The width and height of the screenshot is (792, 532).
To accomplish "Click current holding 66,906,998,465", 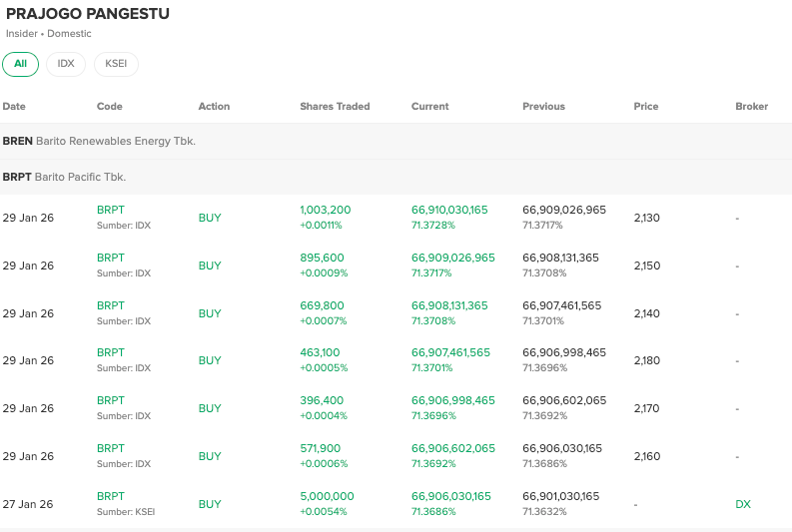I will [453, 401].
